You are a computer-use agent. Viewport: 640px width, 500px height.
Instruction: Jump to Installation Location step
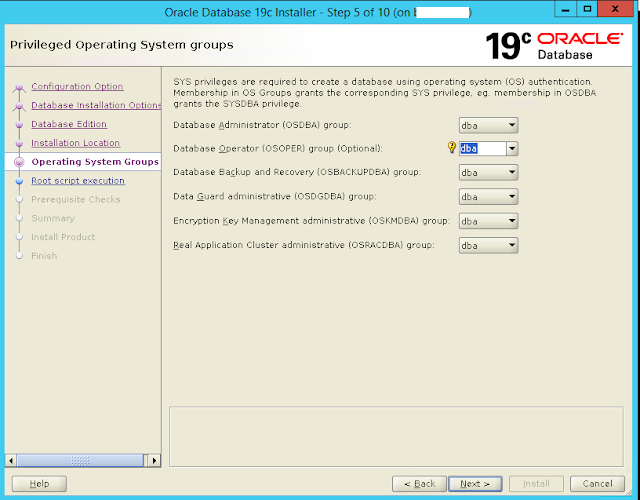pyautogui.click(x=76, y=143)
